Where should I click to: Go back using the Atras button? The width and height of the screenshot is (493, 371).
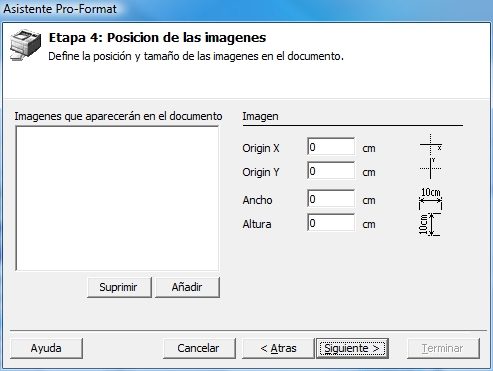(278, 348)
